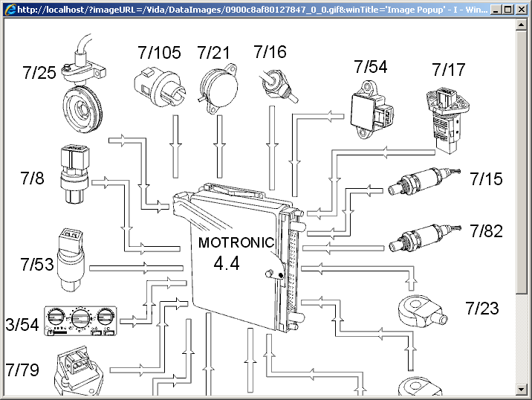Image resolution: width=532 pixels, height=400 pixels.
Task: Click the label 7/8
Action: click(32, 178)
